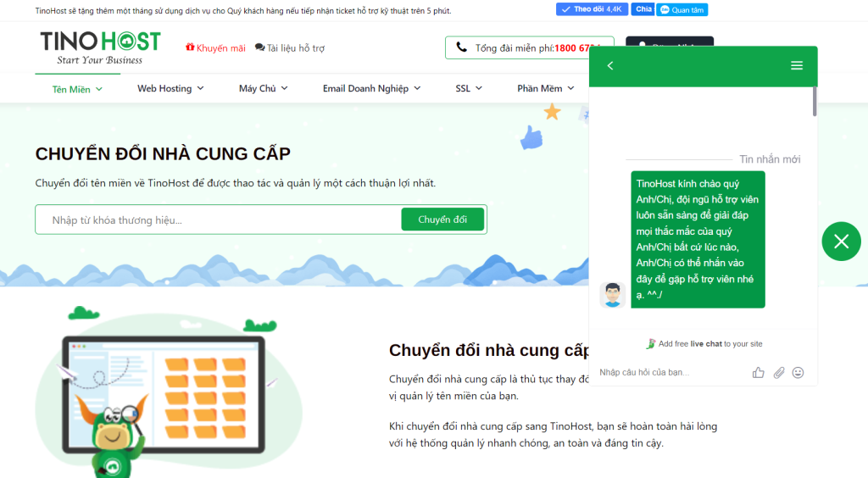The height and width of the screenshot is (478, 868).
Task: Click the paperclip attachment icon
Action: [779, 372]
